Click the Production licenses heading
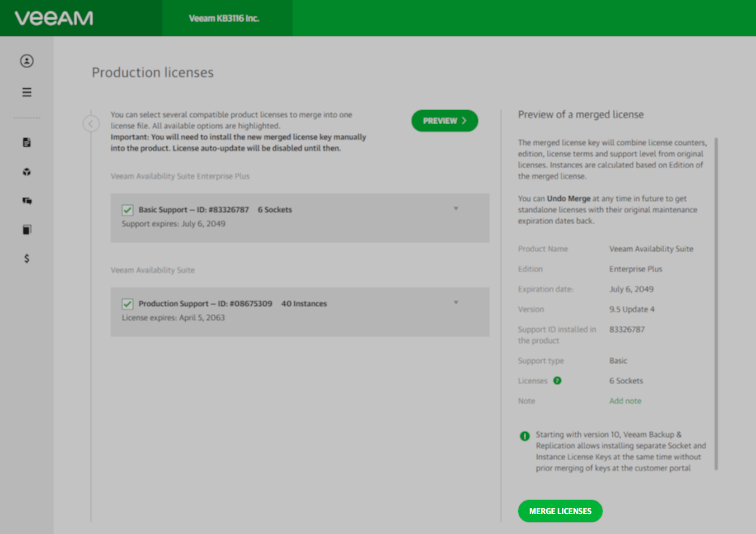This screenshot has height=534, width=756. click(x=153, y=73)
